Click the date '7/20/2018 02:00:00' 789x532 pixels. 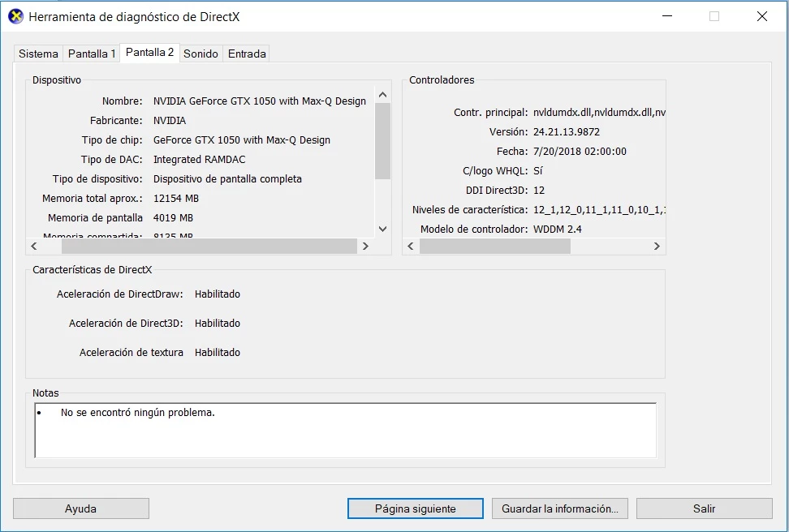580,152
